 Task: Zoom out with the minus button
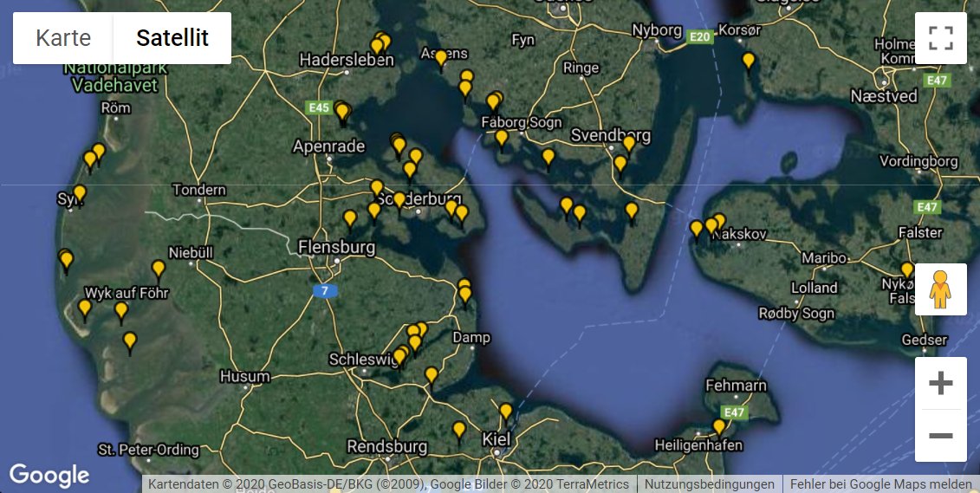941,436
